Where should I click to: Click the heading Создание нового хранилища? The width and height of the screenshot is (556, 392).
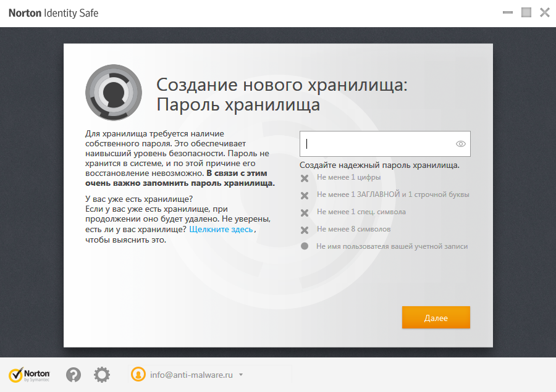[x=282, y=85]
